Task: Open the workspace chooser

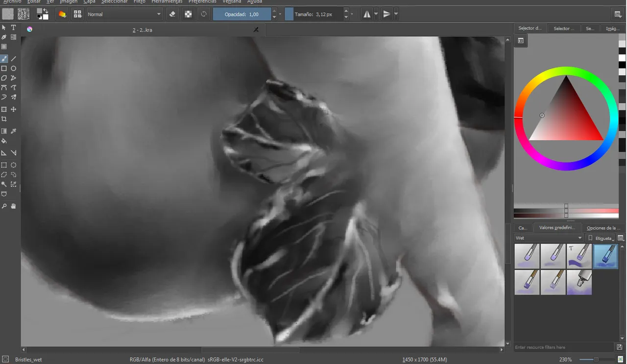Action: pos(618,14)
